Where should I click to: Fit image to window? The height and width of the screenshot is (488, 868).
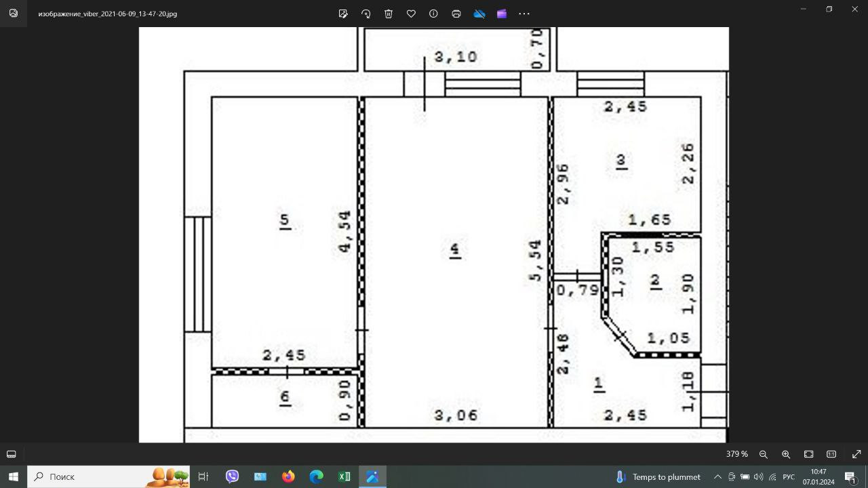click(x=809, y=454)
